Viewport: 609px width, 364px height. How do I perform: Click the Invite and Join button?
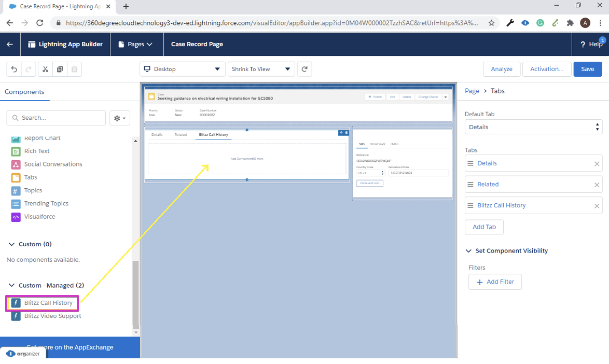[x=369, y=183]
